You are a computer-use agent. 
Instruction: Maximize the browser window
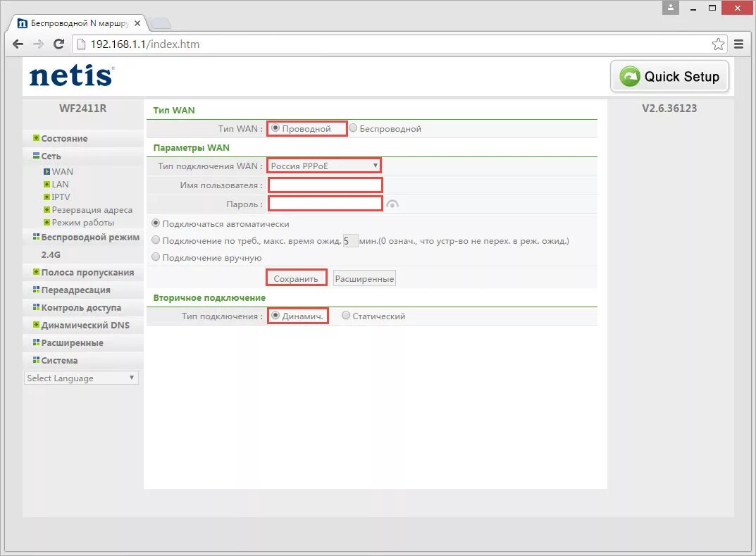712,8
